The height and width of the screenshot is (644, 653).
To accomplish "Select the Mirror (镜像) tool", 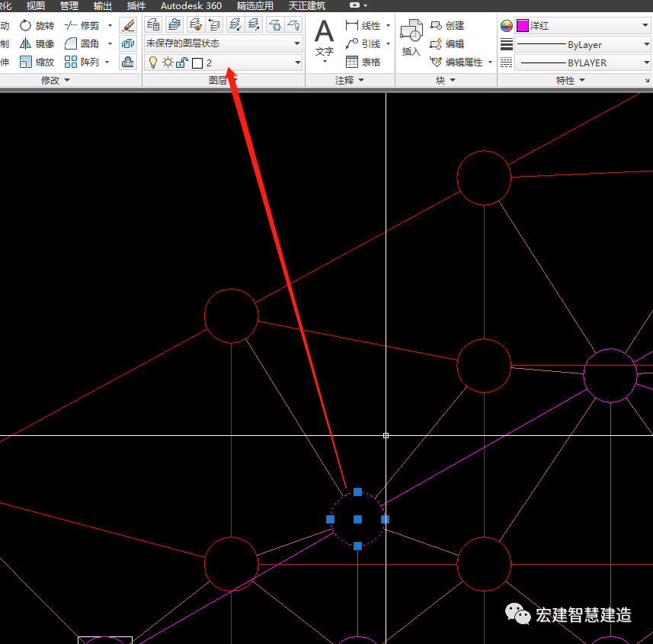I will [x=37, y=43].
